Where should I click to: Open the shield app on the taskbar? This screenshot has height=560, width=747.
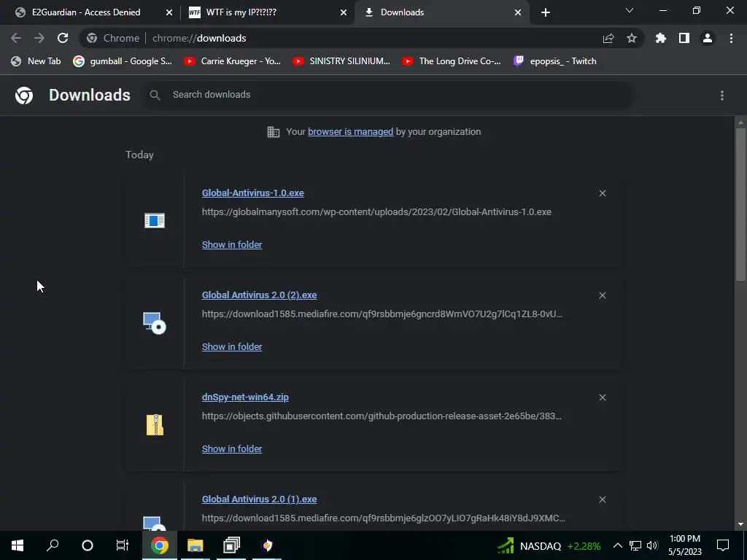point(268,545)
